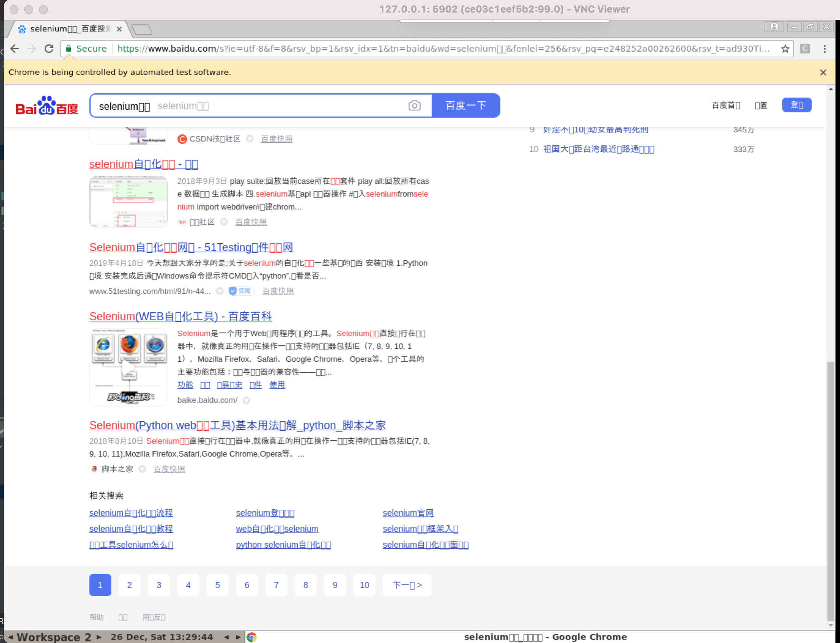Image resolution: width=840 pixels, height=643 pixels.
Task: Open the Selenium 百度百科 result title
Action: point(180,316)
